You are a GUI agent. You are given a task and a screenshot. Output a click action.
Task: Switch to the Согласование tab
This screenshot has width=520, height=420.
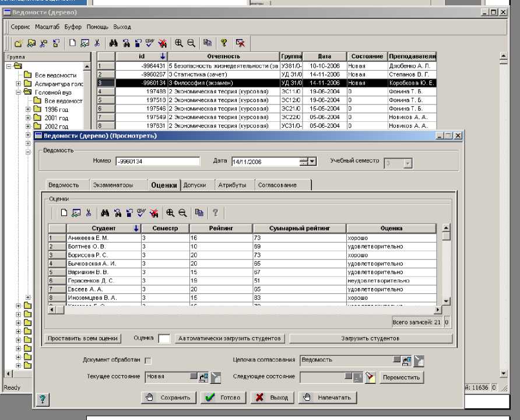click(277, 185)
